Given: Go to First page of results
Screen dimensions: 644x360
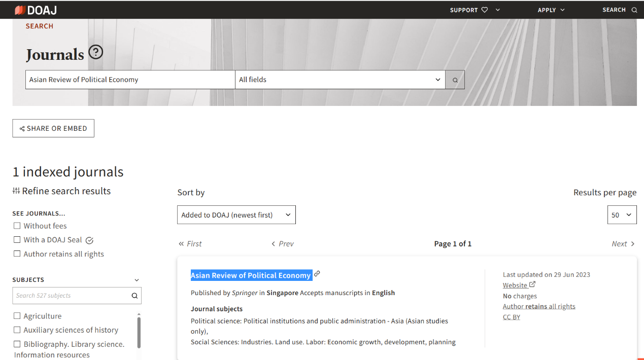Looking at the screenshot, I should (190, 244).
